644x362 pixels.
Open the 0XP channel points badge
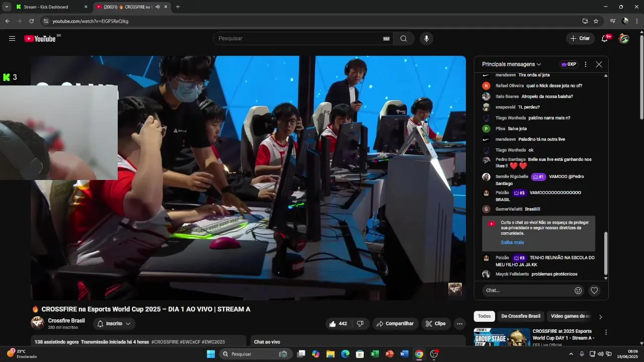click(569, 64)
